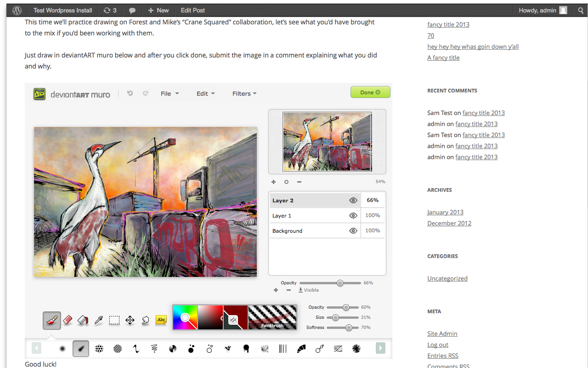Select the yellow Abc text tool
The image size is (588, 368).
pyautogui.click(x=161, y=320)
